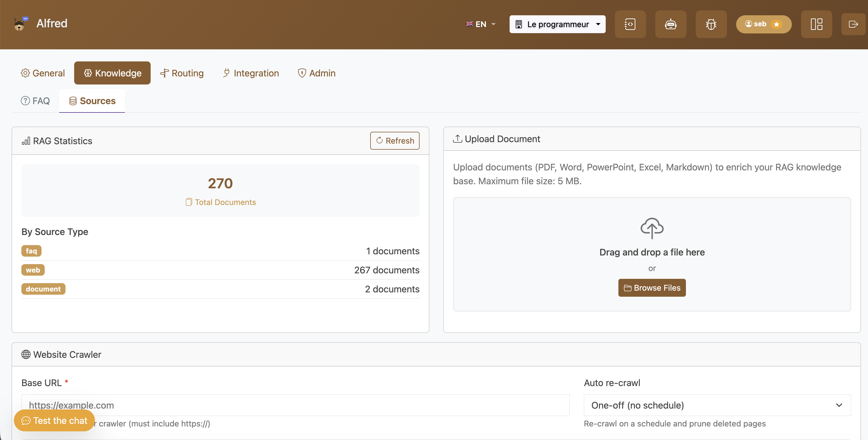Open the Integration tab

point(251,73)
